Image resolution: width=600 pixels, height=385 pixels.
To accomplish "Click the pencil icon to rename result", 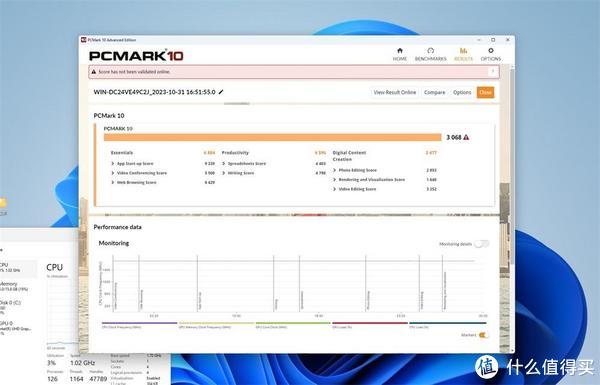I will (x=221, y=92).
